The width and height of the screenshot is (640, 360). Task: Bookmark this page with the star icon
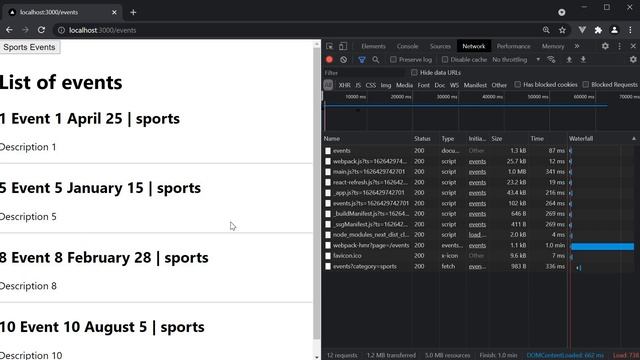tap(562, 30)
